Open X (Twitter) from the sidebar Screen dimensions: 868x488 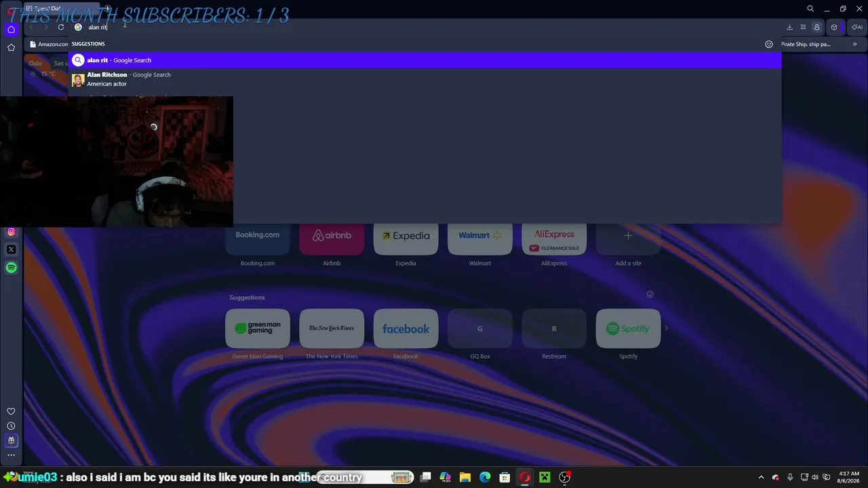tap(11, 249)
